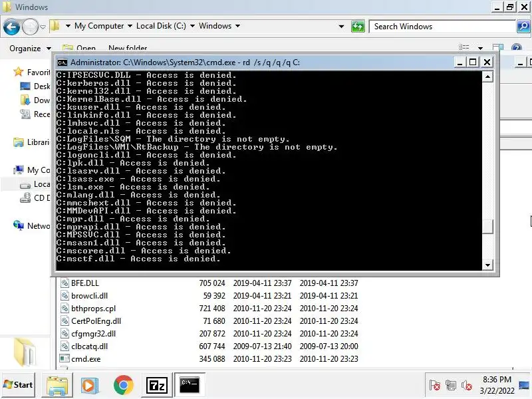Click the search magnifier icon

click(x=523, y=26)
